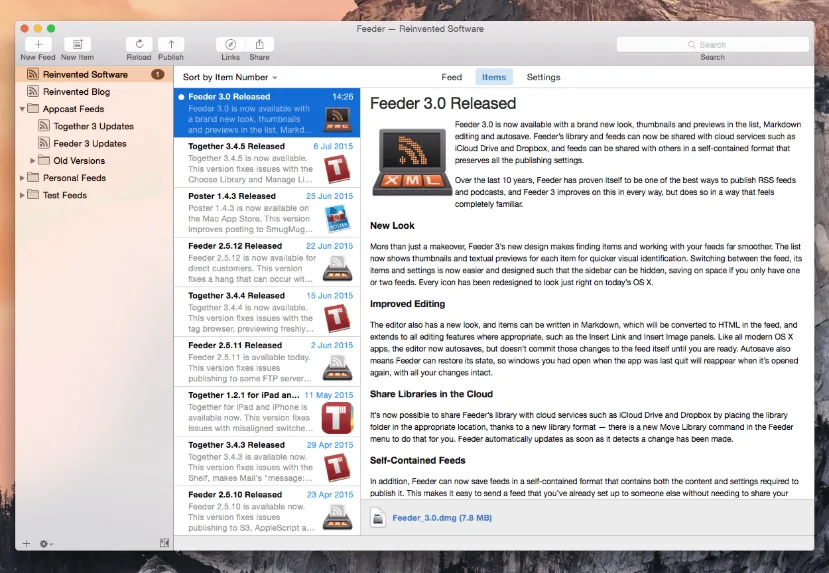Screen dimensions: 829x573
Task: Open the Sort by Item Number dropdown
Action: (x=230, y=77)
